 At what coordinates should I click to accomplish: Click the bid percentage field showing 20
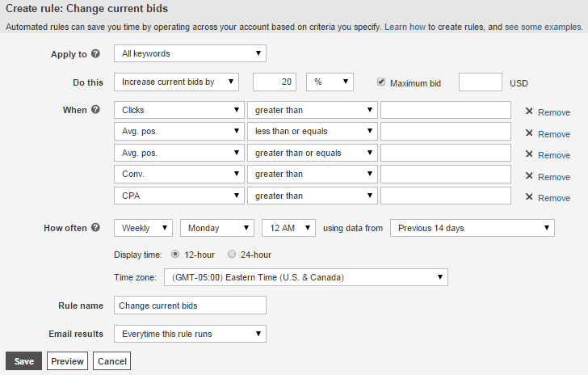coord(275,82)
